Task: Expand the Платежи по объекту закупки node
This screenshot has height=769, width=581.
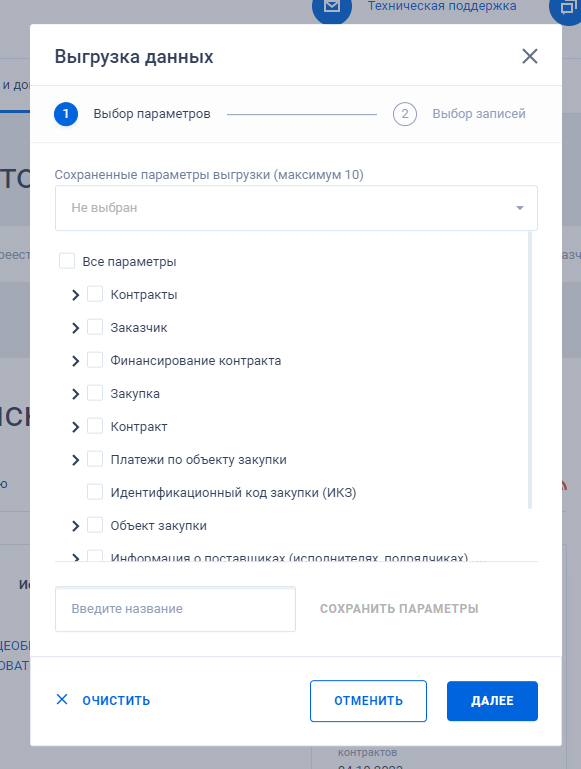Action: (x=75, y=460)
